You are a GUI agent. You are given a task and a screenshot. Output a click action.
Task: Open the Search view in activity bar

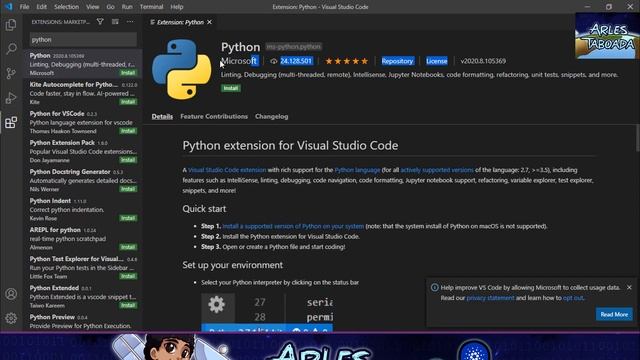click(11, 49)
